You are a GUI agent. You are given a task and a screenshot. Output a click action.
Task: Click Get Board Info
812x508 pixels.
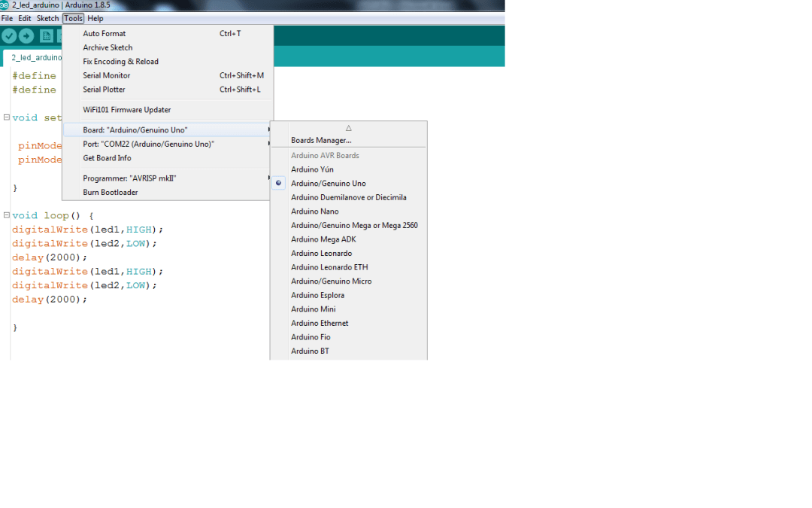[167, 157]
